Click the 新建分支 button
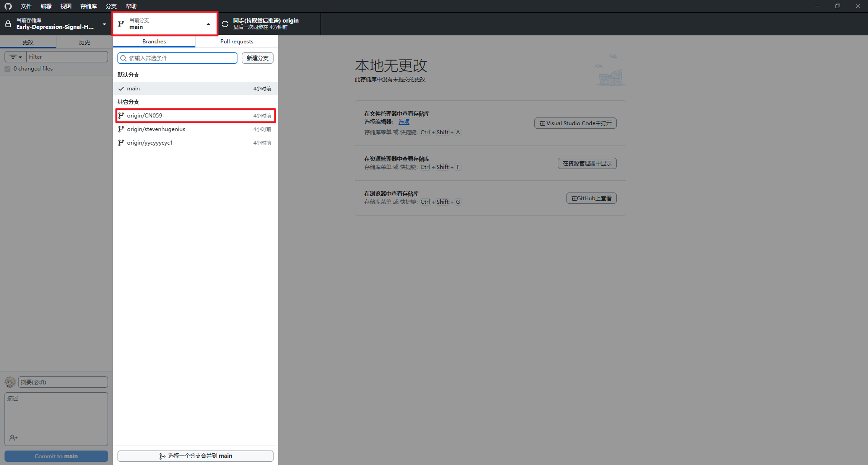Image resolution: width=868 pixels, height=465 pixels. click(257, 58)
